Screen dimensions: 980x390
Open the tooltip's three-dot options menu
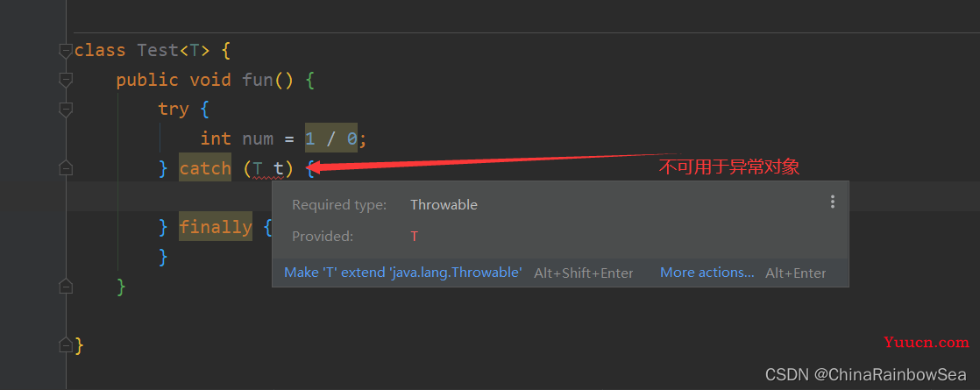[x=833, y=202]
